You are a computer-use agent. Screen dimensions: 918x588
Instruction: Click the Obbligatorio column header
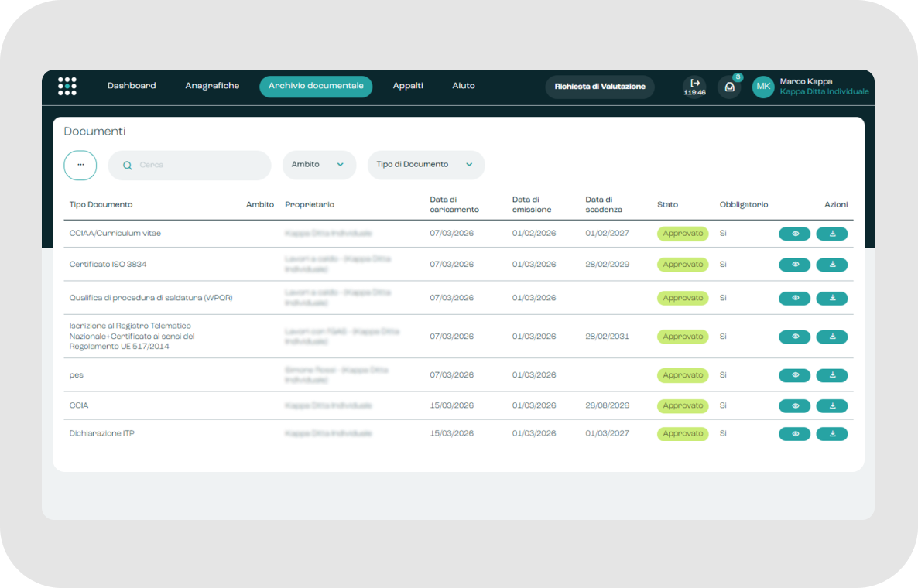[744, 205]
